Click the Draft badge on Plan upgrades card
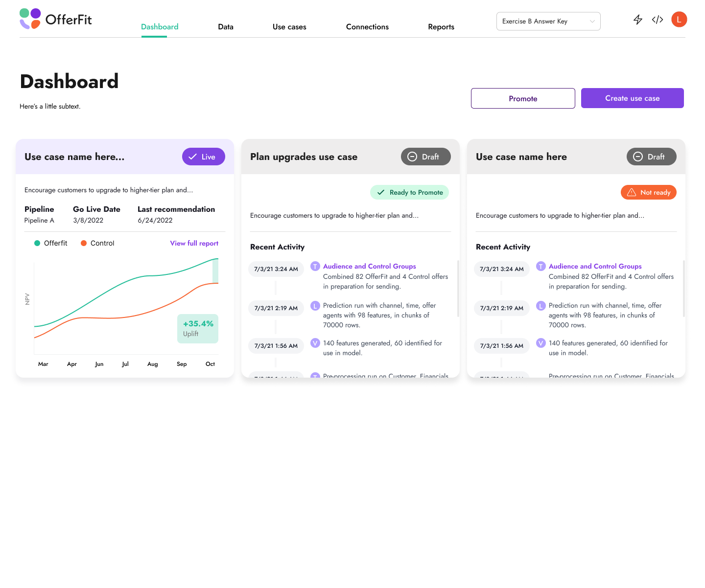The width and height of the screenshot is (705, 588). tap(425, 157)
